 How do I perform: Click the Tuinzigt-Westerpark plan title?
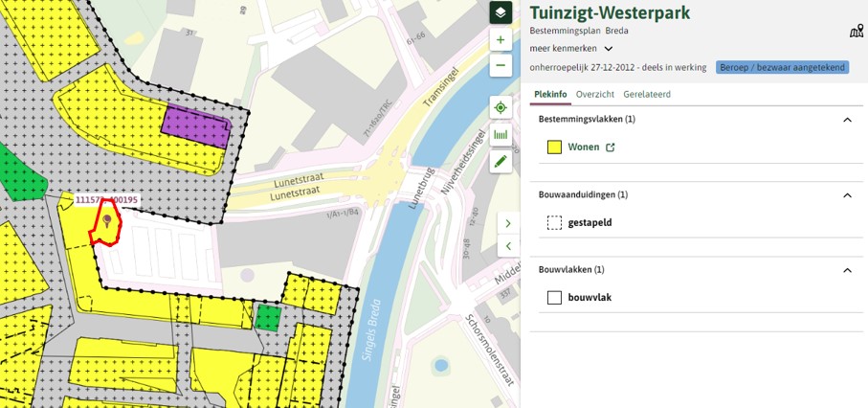click(x=610, y=12)
